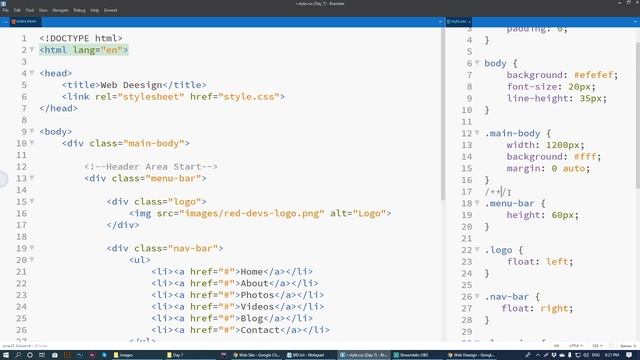Click the Header Area Start comment

(x=151, y=167)
